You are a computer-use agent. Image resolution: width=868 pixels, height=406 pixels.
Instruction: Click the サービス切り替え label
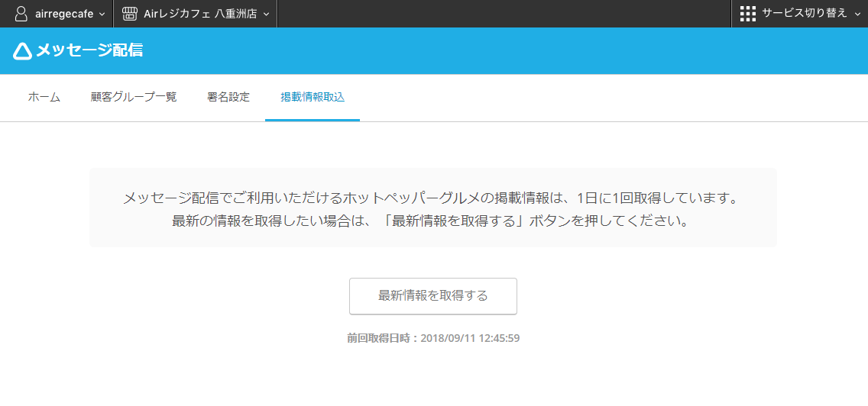tap(805, 14)
